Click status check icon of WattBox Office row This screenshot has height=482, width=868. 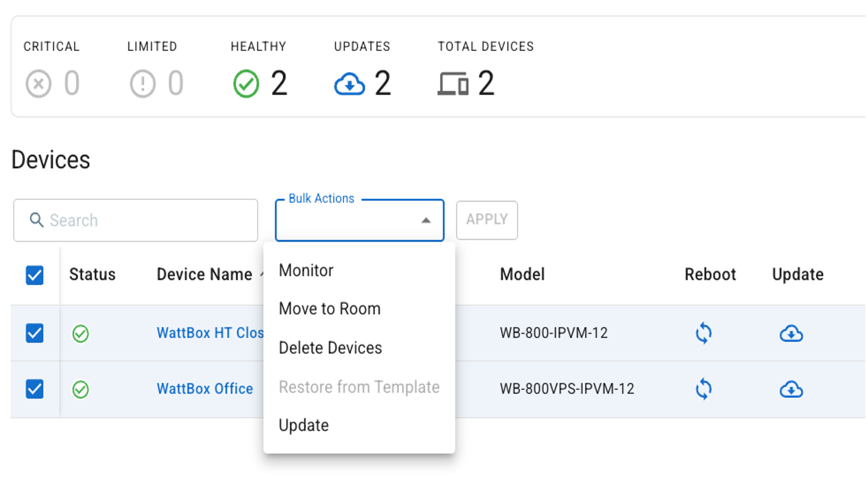(x=81, y=390)
